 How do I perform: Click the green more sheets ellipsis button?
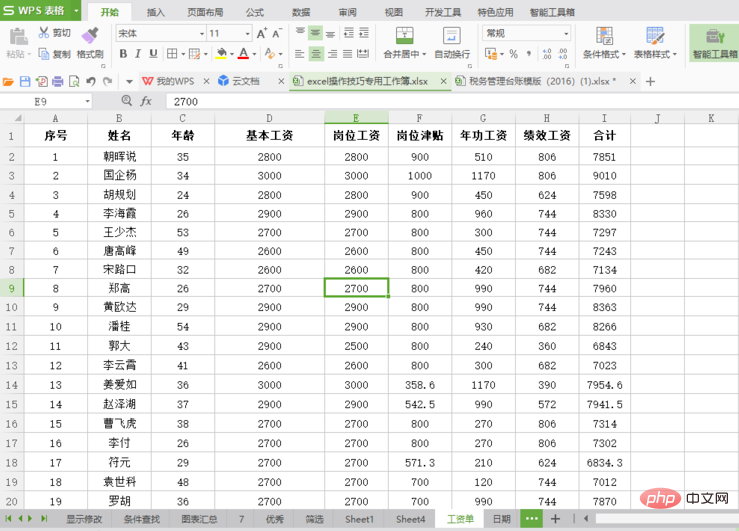pyautogui.click(x=532, y=519)
